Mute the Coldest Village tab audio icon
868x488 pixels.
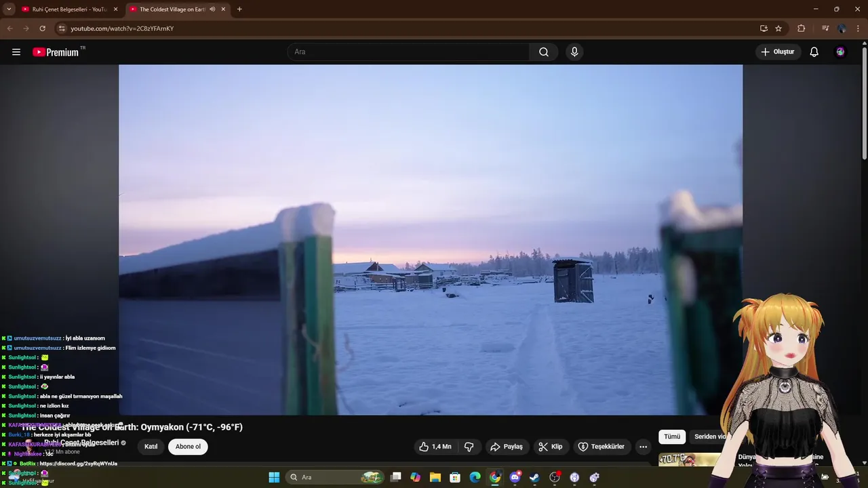point(212,9)
